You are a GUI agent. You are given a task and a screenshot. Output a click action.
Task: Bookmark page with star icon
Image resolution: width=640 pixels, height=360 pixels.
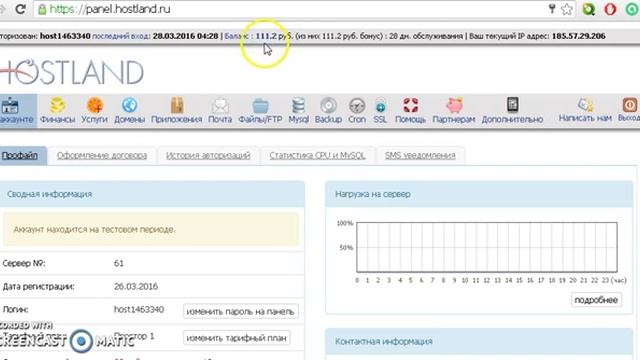[567, 9]
